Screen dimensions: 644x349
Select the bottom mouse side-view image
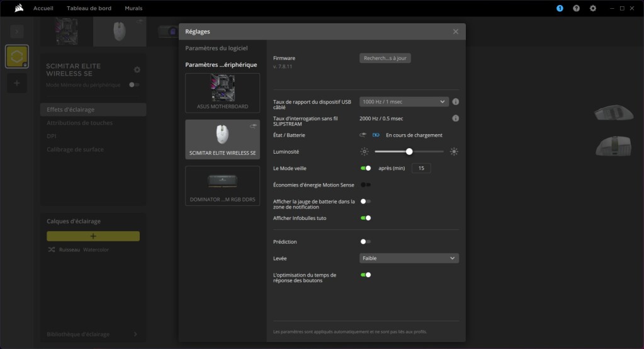click(x=614, y=146)
